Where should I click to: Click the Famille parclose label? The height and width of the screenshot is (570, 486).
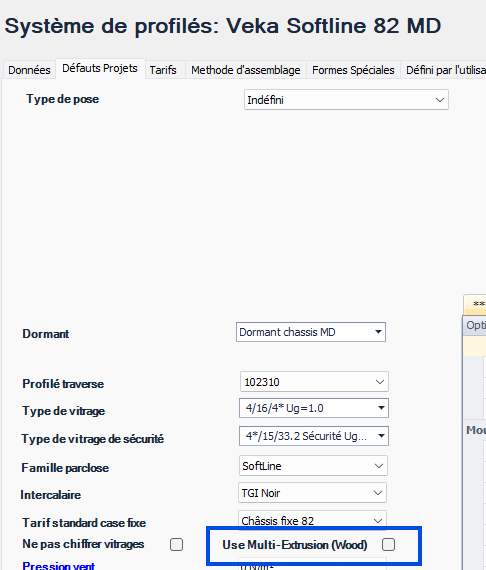pos(65,467)
